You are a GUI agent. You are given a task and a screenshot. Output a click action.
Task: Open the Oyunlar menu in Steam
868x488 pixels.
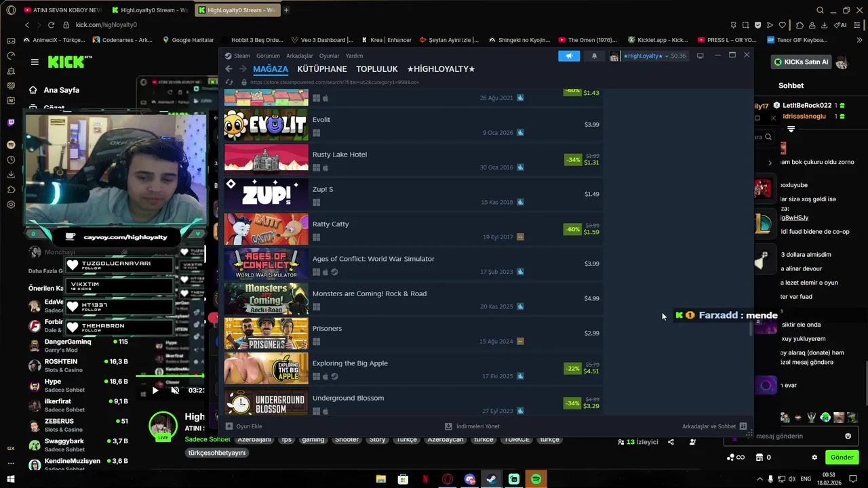pyautogui.click(x=330, y=56)
